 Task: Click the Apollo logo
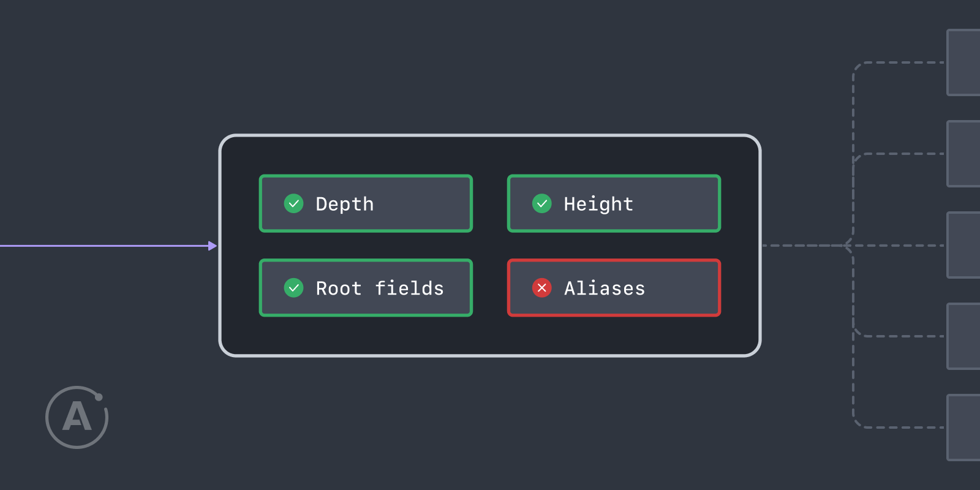click(77, 417)
